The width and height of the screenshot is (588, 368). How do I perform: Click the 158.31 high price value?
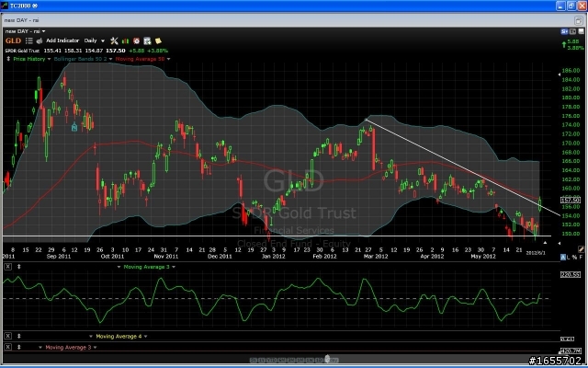point(73,51)
